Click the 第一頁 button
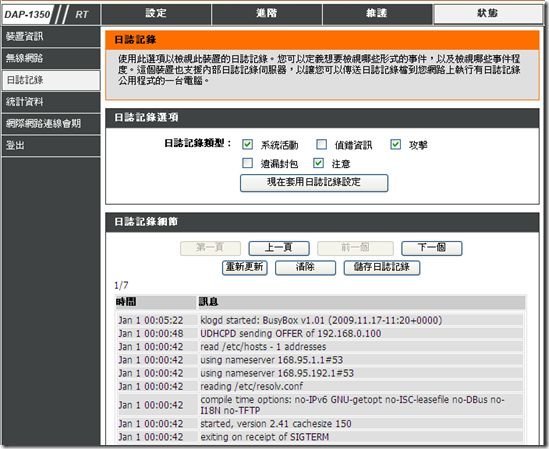This screenshot has width=549, height=449. pos(210,248)
